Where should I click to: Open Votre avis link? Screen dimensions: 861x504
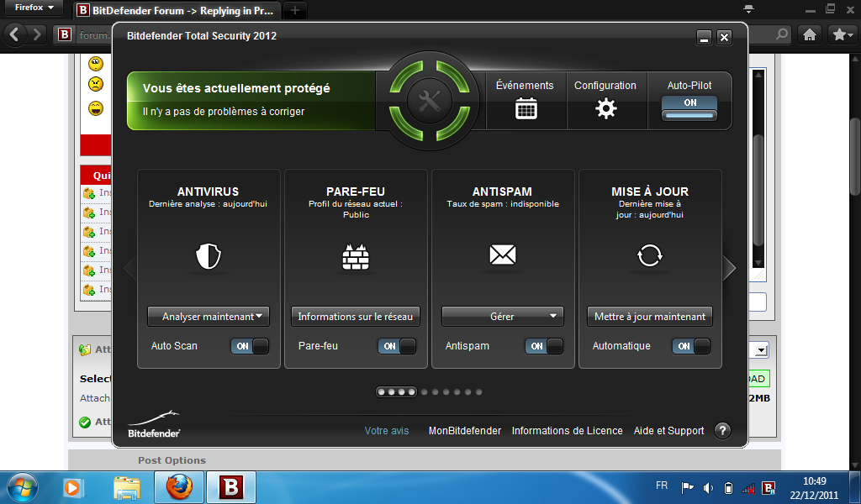tap(387, 431)
